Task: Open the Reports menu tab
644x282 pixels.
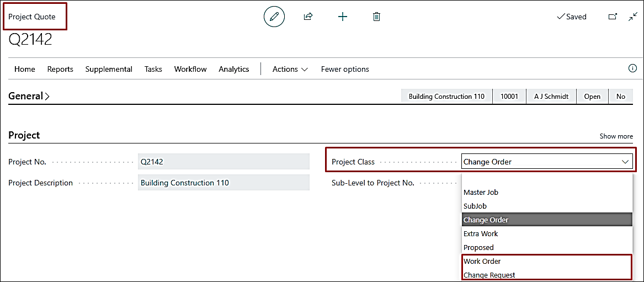Action: [x=60, y=69]
